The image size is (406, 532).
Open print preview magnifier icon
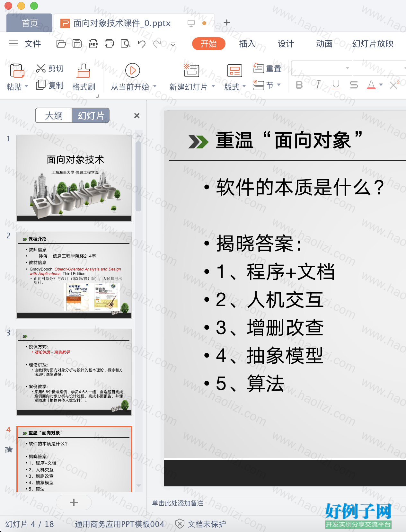125,43
